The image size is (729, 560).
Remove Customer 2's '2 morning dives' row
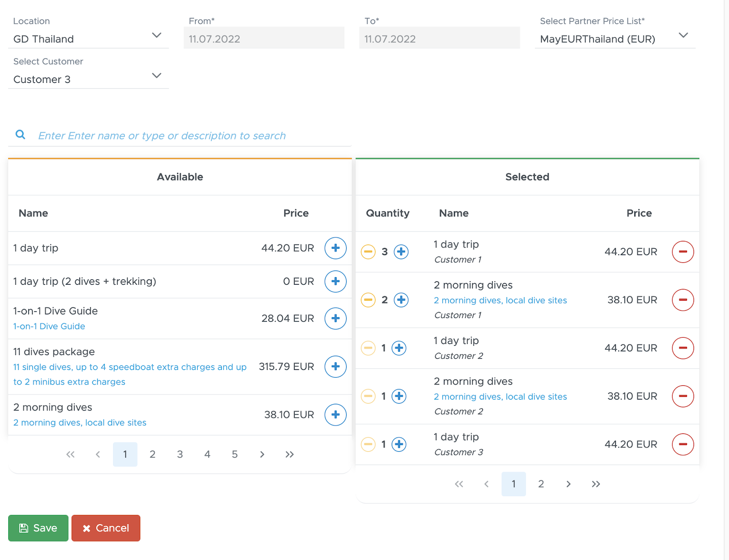(683, 396)
